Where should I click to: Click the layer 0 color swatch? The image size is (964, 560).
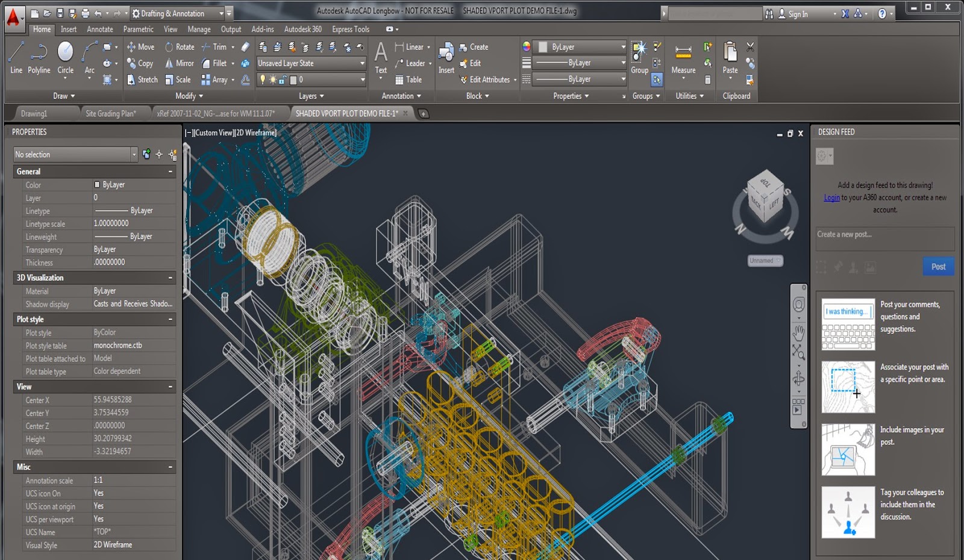click(x=293, y=79)
